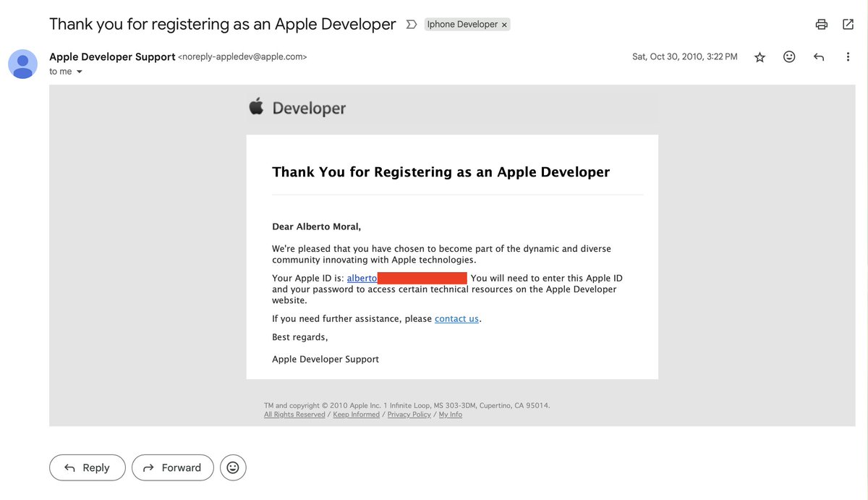The height and width of the screenshot is (500, 868).
Task: Click the copyright line mentioning Cupertino
Action: [407, 406]
